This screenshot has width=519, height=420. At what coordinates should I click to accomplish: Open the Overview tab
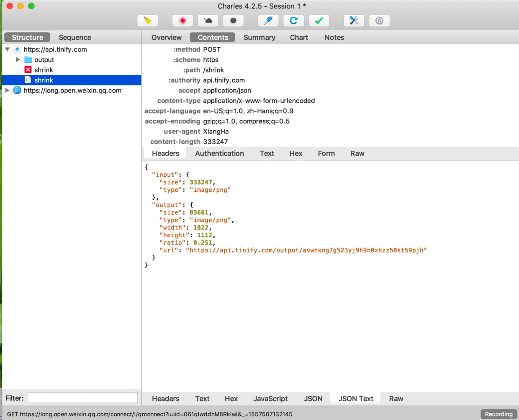[167, 37]
